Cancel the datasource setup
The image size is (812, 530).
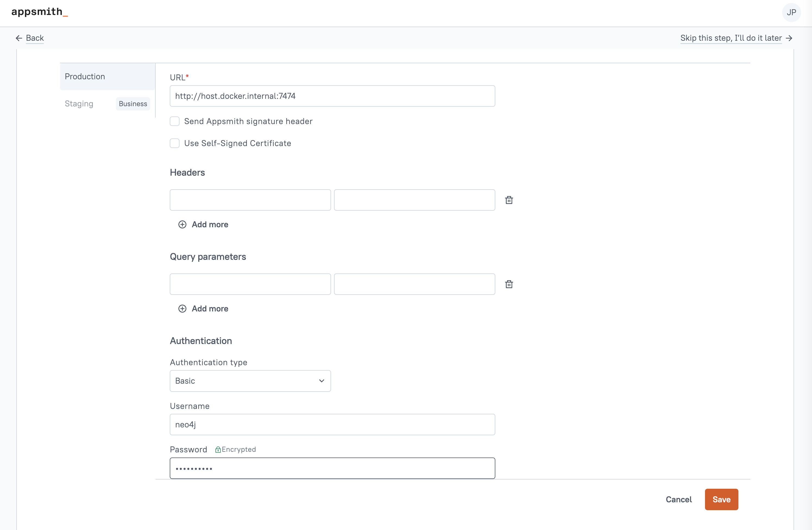click(679, 499)
